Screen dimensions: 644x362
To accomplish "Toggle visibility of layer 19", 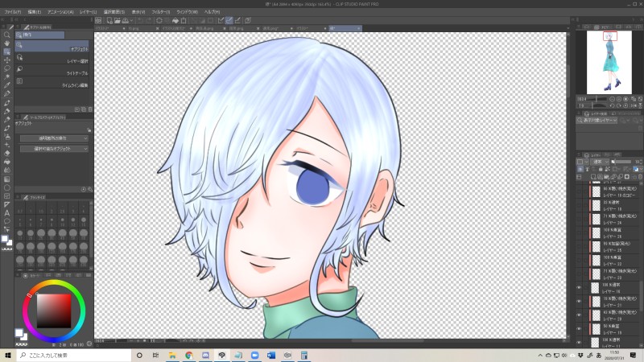I will pos(579,329).
